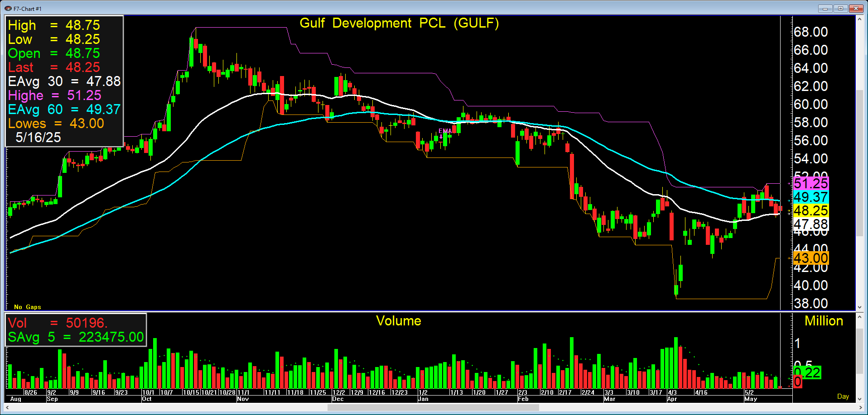This screenshot has width=868, height=415.
Task: Click the Oct month label on time axis
Action: click(x=147, y=399)
